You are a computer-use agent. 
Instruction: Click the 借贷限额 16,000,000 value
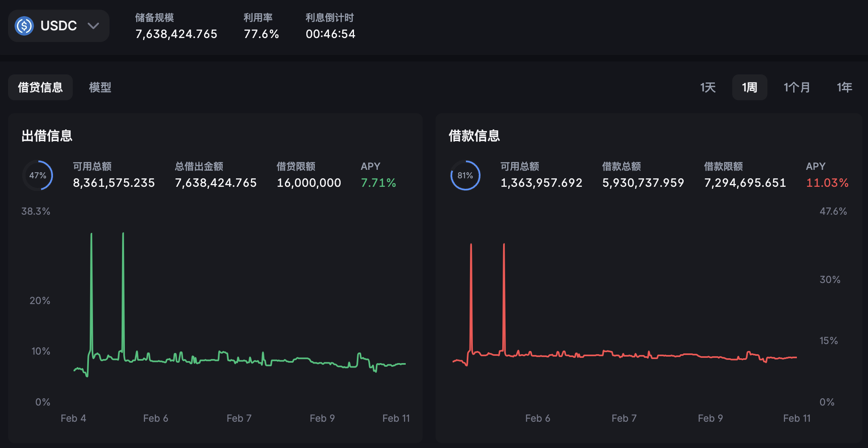click(x=309, y=183)
